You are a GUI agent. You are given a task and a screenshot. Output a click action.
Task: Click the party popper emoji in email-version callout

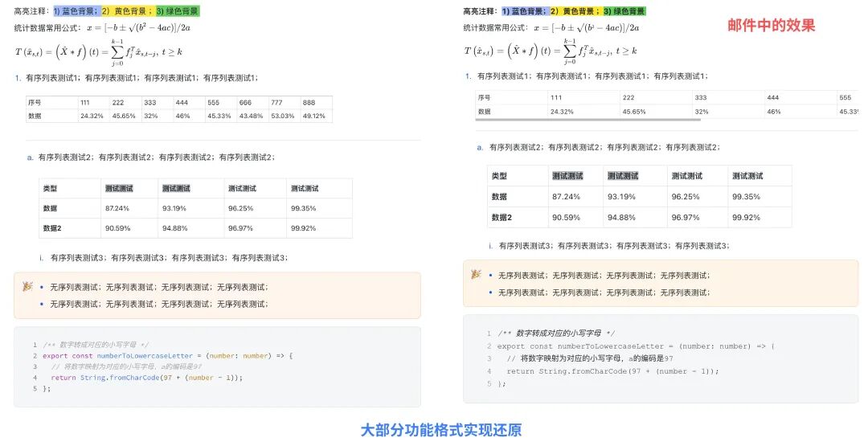pyautogui.click(x=476, y=275)
